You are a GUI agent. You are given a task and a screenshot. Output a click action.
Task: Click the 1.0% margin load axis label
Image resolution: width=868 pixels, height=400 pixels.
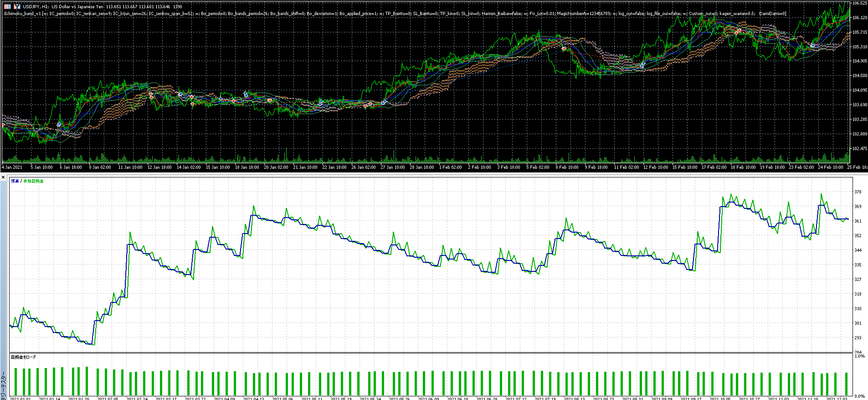[x=859, y=356]
